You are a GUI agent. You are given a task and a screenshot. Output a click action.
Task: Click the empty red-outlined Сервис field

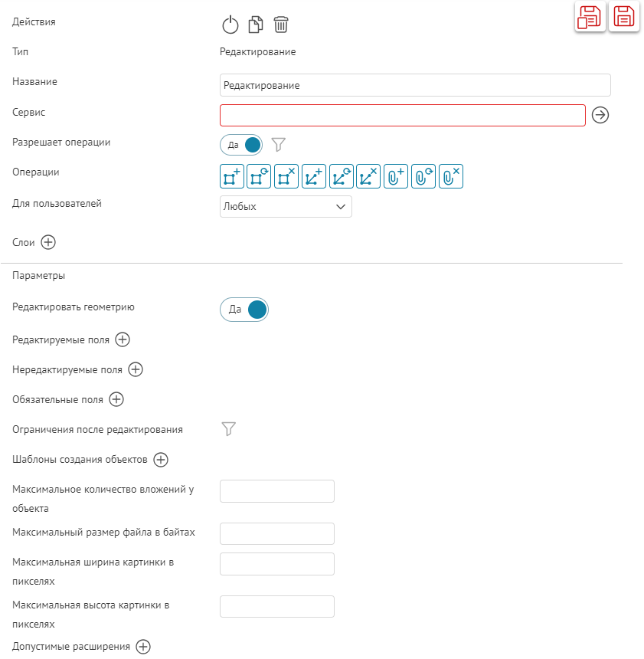click(x=402, y=115)
